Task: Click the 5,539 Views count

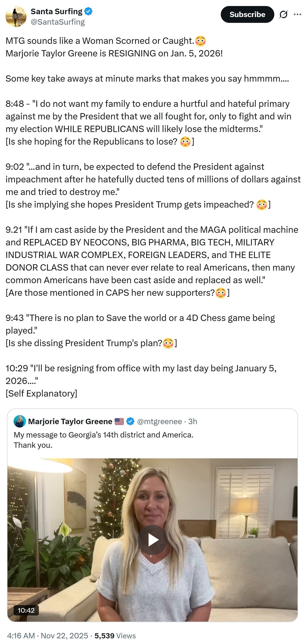Action: point(115,636)
